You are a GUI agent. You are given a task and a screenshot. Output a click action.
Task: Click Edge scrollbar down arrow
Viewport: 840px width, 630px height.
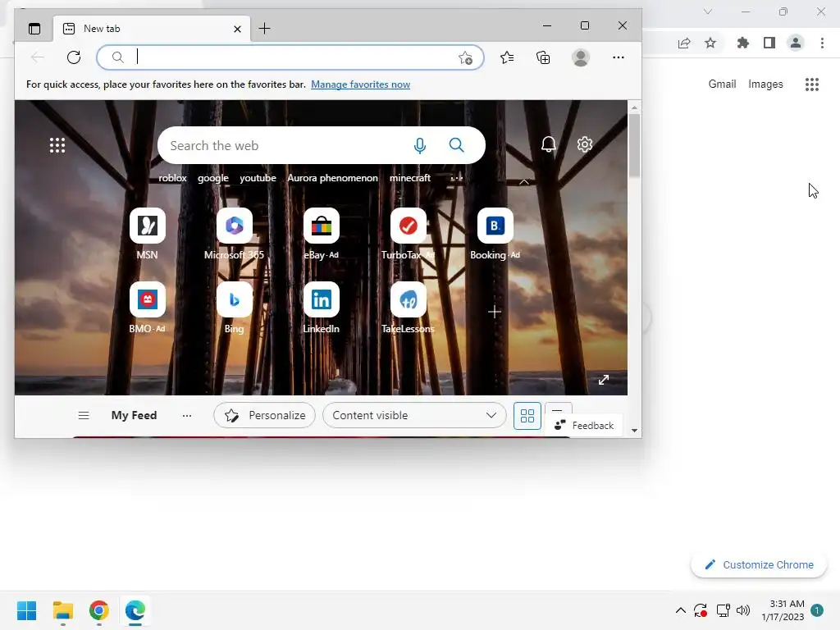pyautogui.click(x=634, y=431)
